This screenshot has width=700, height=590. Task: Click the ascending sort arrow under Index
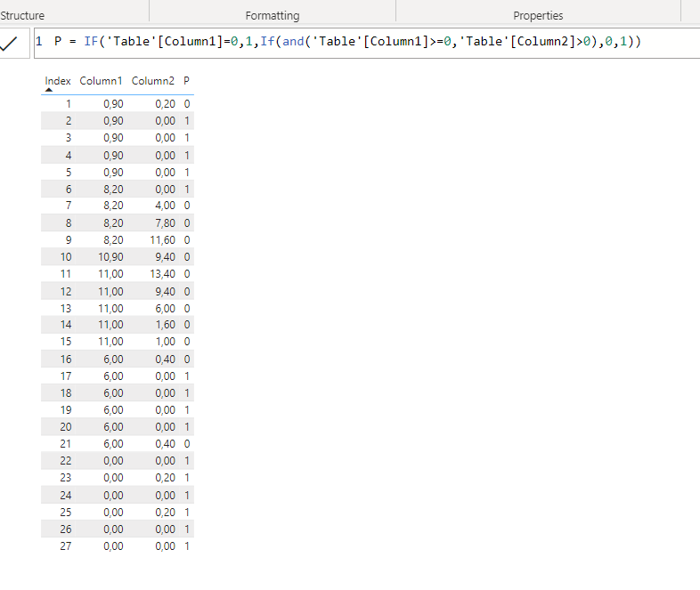49,90
